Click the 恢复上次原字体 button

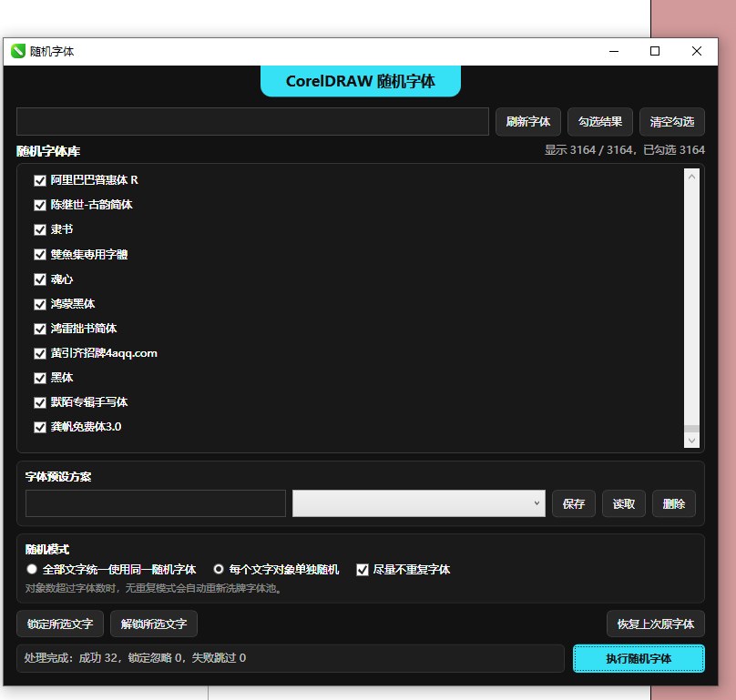(655, 624)
